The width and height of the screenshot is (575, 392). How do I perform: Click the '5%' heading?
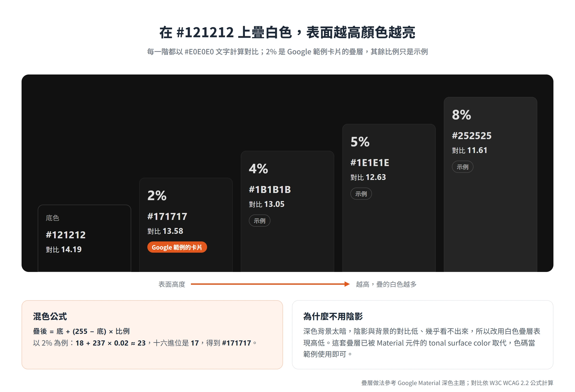point(360,142)
